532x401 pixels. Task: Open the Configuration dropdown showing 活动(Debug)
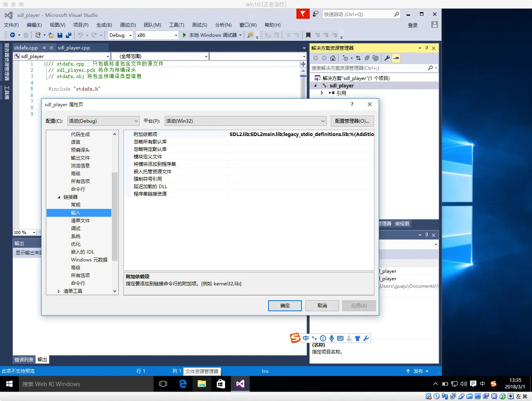coord(103,121)
